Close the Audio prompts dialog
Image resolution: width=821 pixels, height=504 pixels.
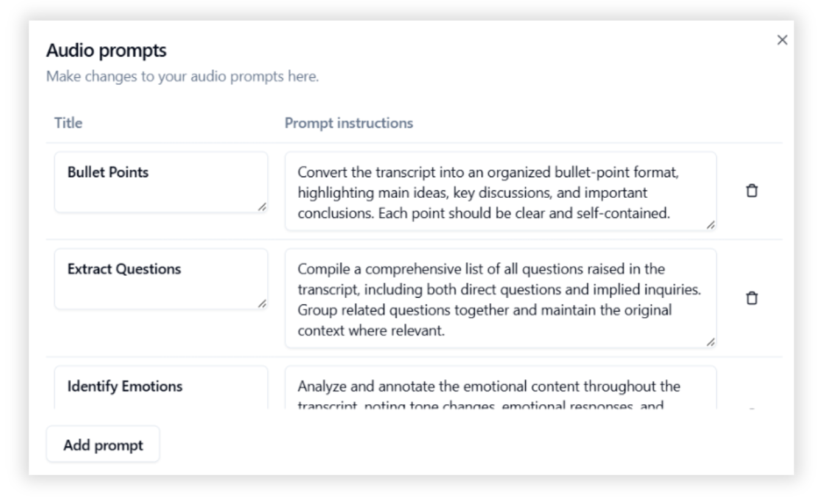point(782,40)
